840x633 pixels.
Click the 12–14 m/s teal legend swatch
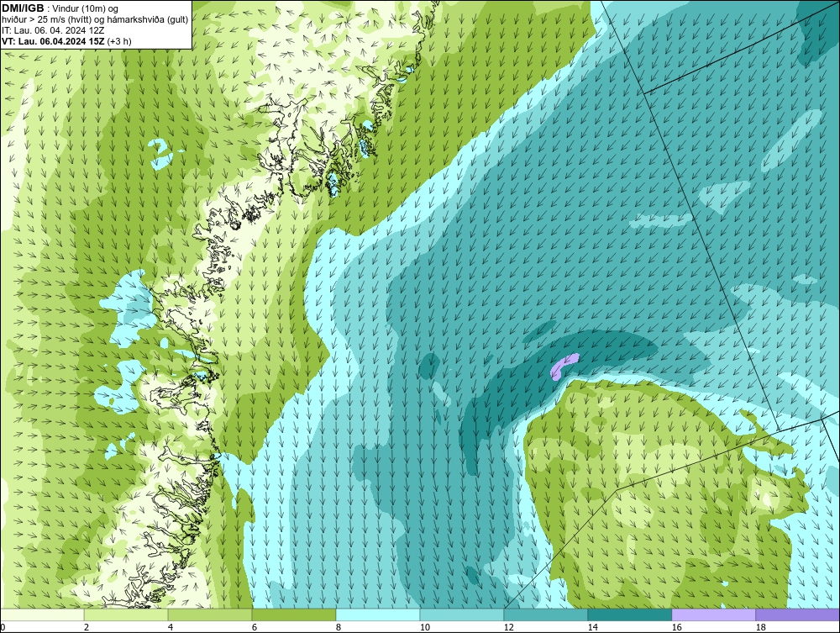pyautogui.click(x=546, y=615)
